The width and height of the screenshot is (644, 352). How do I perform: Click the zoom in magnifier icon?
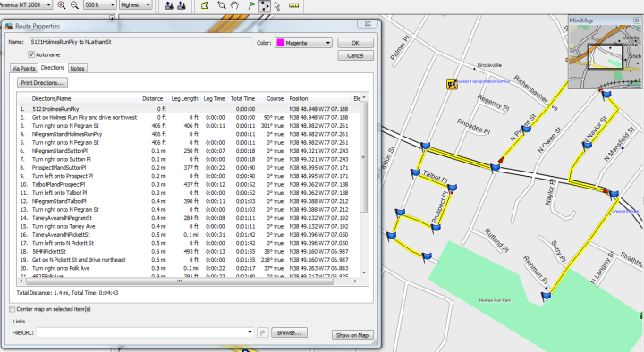(62, 5)
